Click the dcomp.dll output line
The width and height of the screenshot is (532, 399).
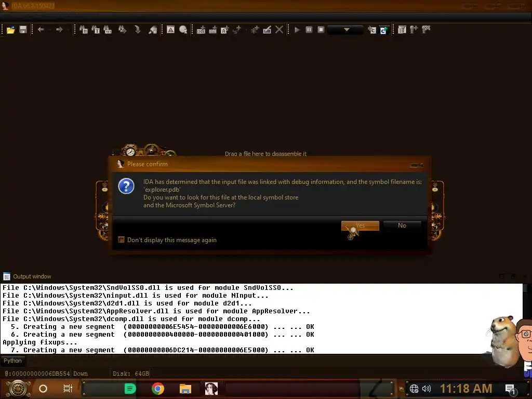(131, 318)
